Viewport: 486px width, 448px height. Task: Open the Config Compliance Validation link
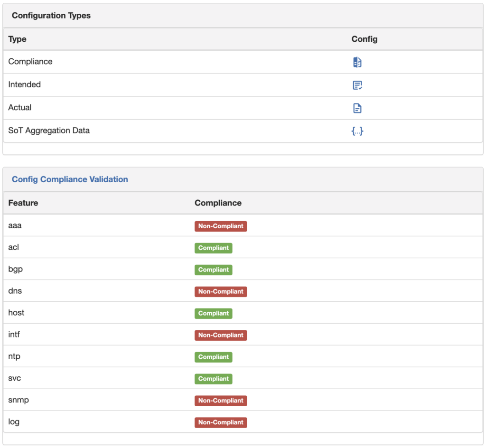(70, 179)
